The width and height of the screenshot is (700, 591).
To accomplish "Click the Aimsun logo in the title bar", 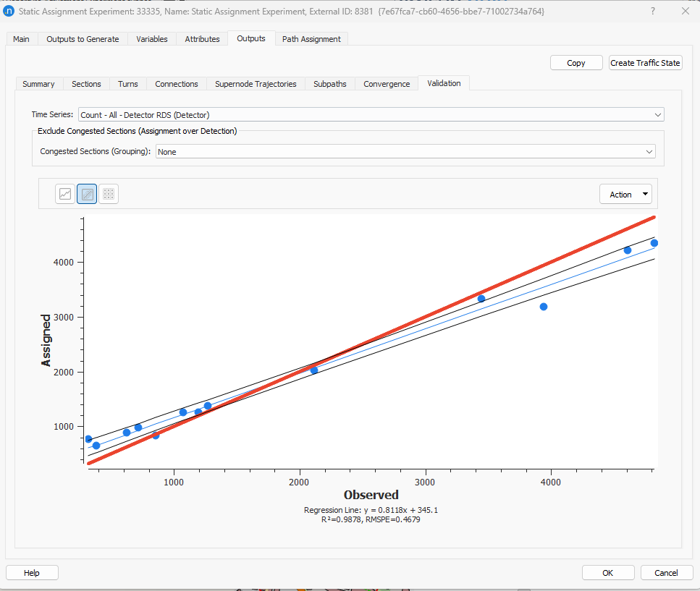I will tap(9, 11).
